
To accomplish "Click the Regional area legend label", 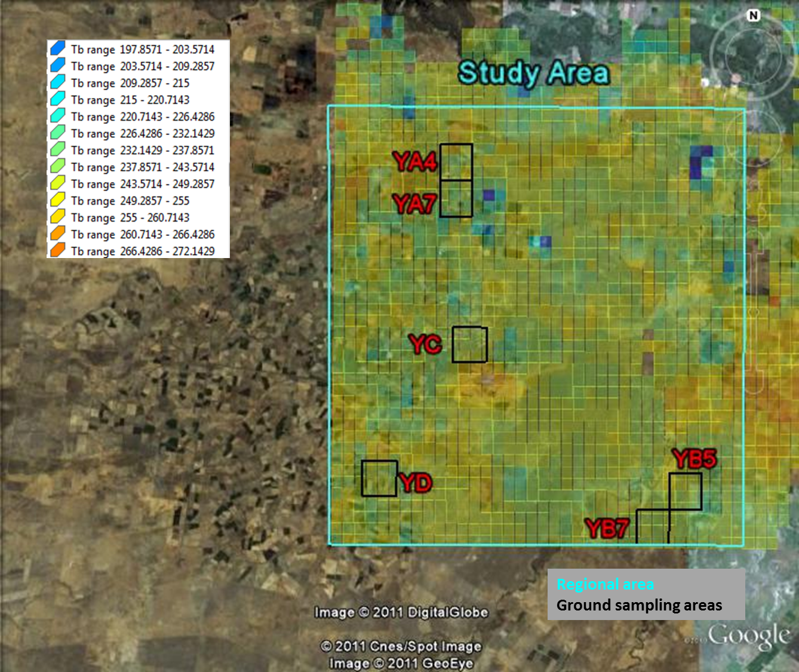I will click(605, 585).
